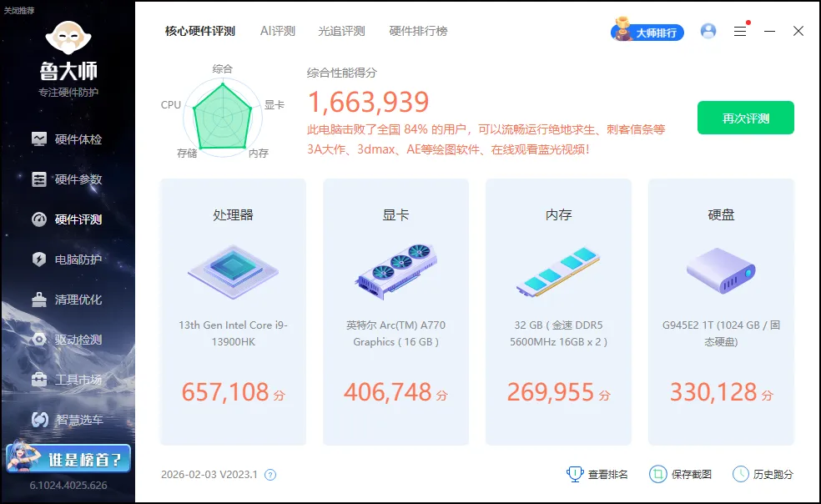Minimize the 鲁大师 window
Screen dimensions: 821x504
769,32
